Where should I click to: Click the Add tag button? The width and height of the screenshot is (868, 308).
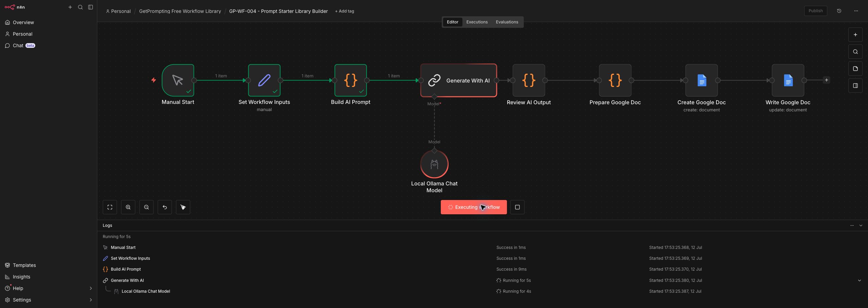click(x=344, y=11)
